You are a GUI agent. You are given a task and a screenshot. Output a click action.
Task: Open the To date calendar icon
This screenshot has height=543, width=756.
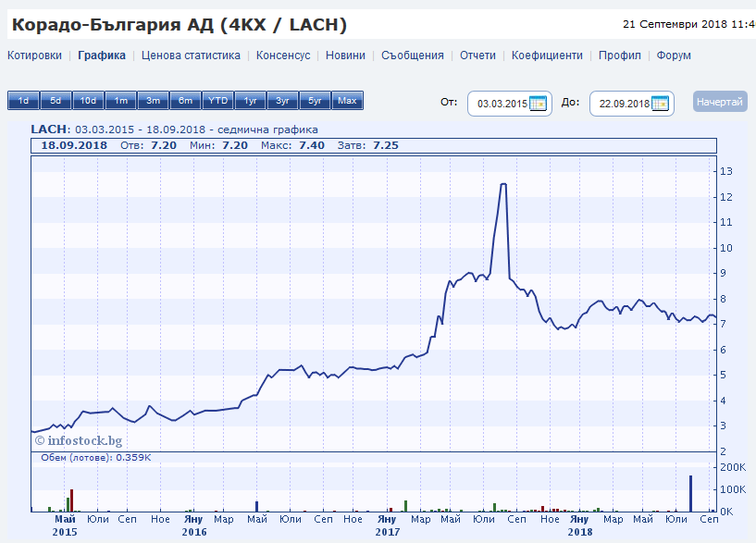point(660,104)
